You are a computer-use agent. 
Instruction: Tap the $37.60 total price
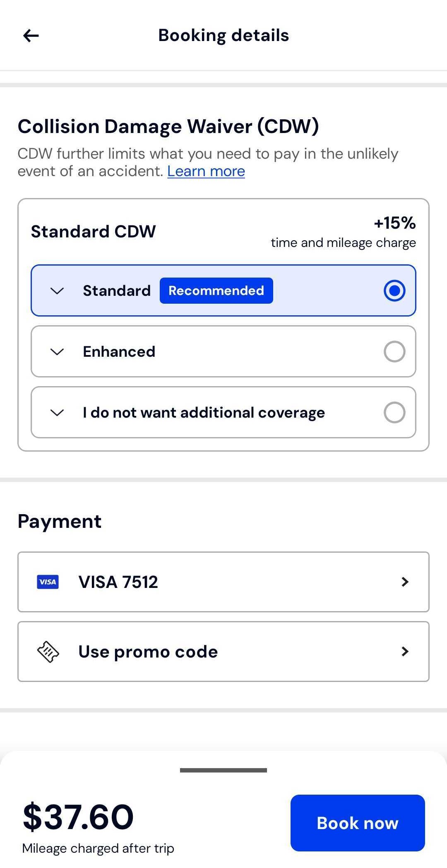(x=78, y=817)
